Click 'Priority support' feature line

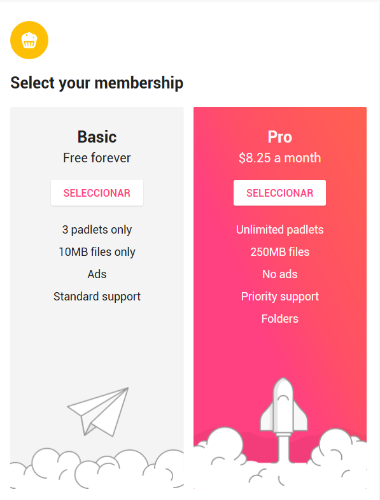point(280,296)
